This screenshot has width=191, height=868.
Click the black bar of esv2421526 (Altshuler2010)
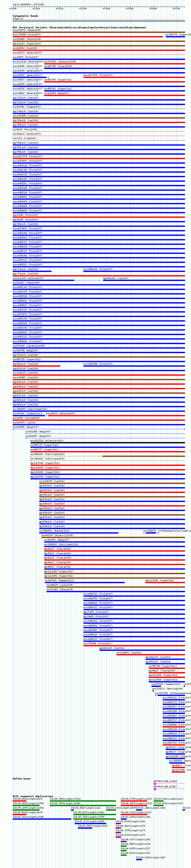[x=108, y=442]
